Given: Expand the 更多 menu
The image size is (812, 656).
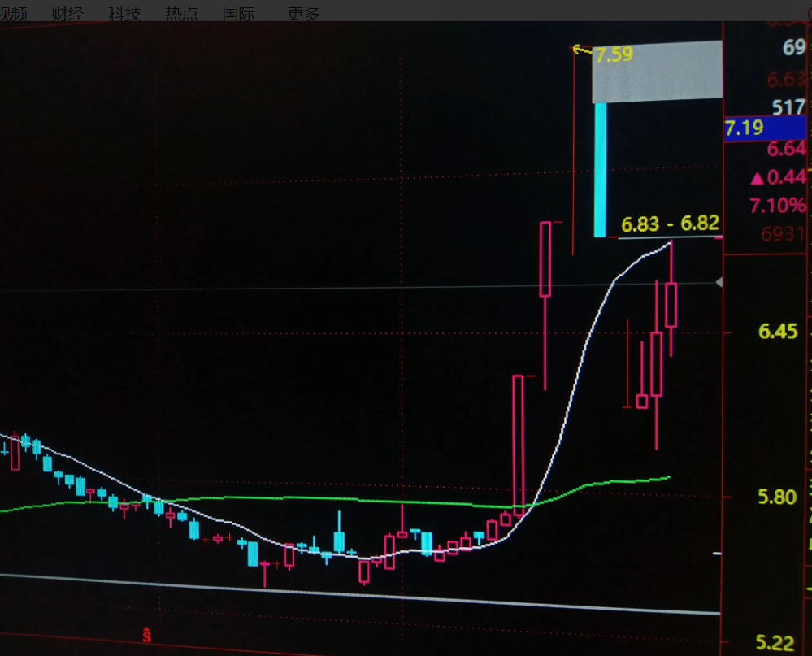Looking at the screenshot, I should (x=303, y=13).
